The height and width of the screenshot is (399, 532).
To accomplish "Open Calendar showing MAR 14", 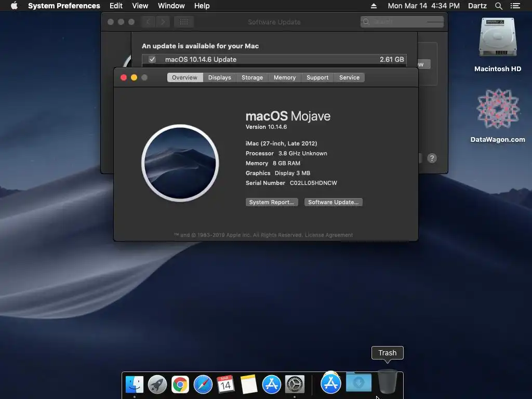I will [x=225, y=384].
